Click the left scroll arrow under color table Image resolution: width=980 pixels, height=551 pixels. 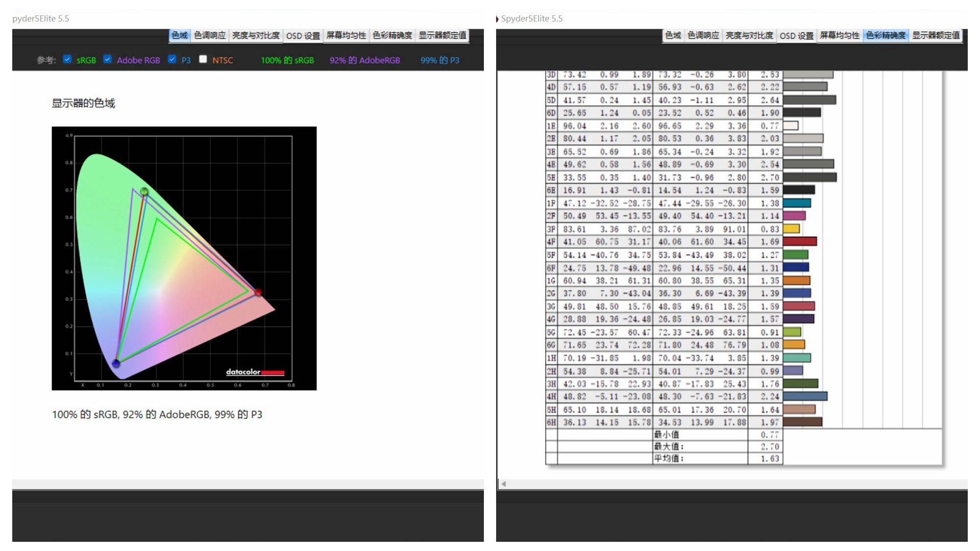504,484
